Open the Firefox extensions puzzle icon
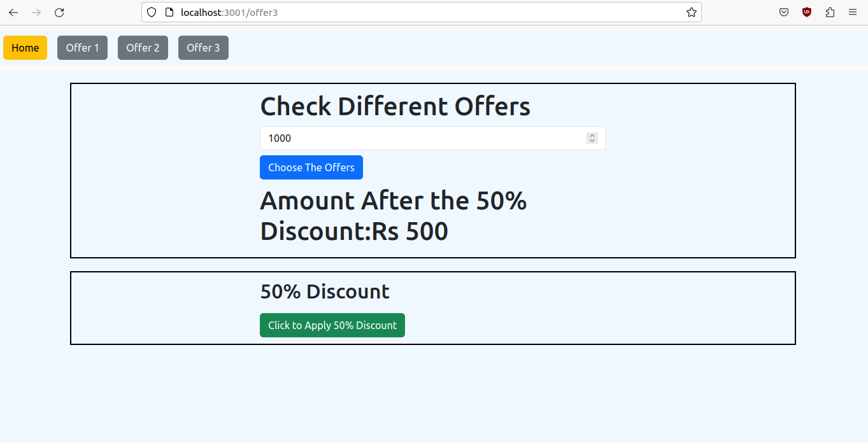Image resolution: width=868 pixels, height=443 pixels. point(829,12)
